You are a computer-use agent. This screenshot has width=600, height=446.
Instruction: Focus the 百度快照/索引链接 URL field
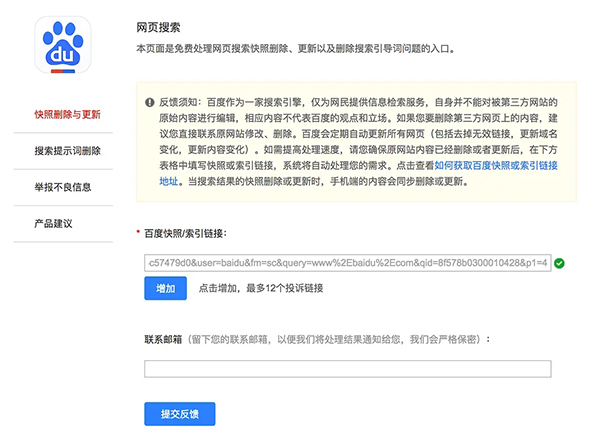pos(347,263)
